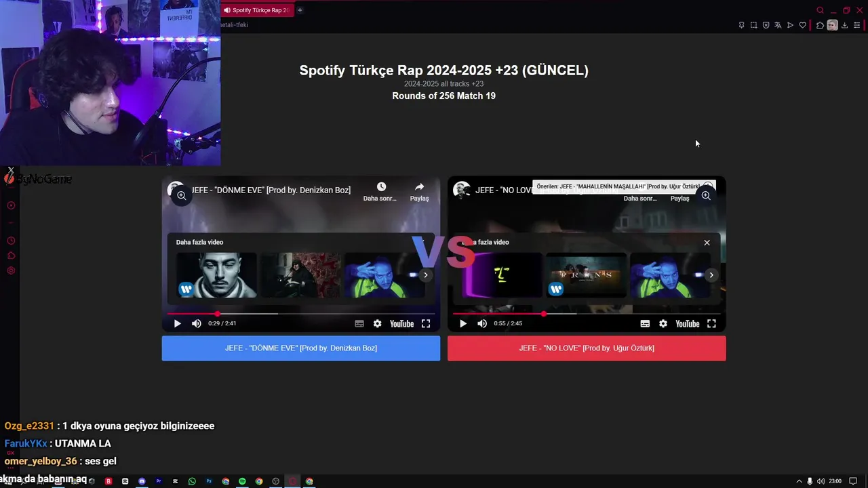868x488 pixels.
Task: Open second suggested thumbnail under DÖNME EVE
Action: pyautogui.click(x=301, y=275)
